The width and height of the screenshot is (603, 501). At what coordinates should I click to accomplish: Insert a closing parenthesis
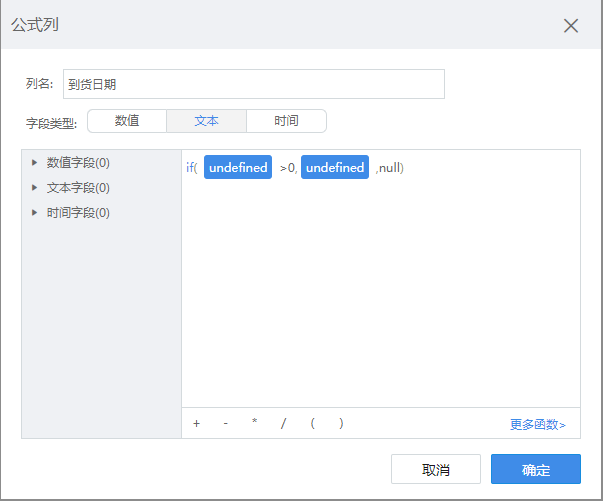[341, 423]
